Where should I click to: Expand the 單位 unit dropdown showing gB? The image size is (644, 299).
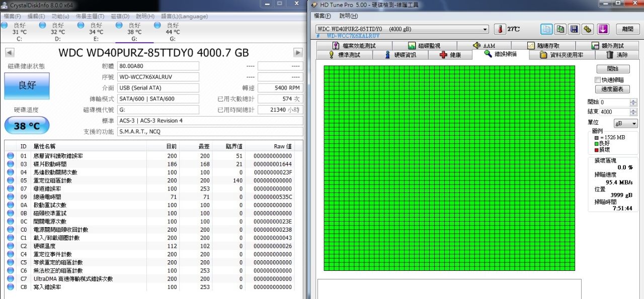625,124
